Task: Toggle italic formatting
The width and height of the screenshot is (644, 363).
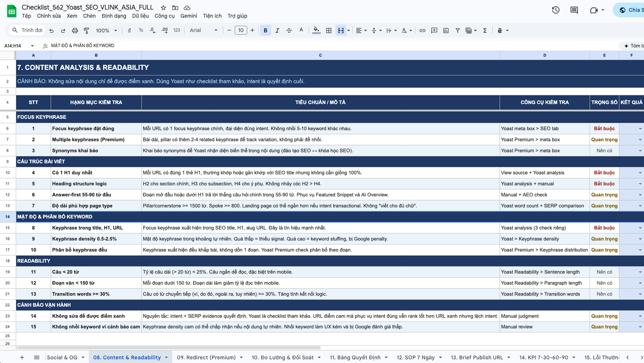Action: coord(277,30)
